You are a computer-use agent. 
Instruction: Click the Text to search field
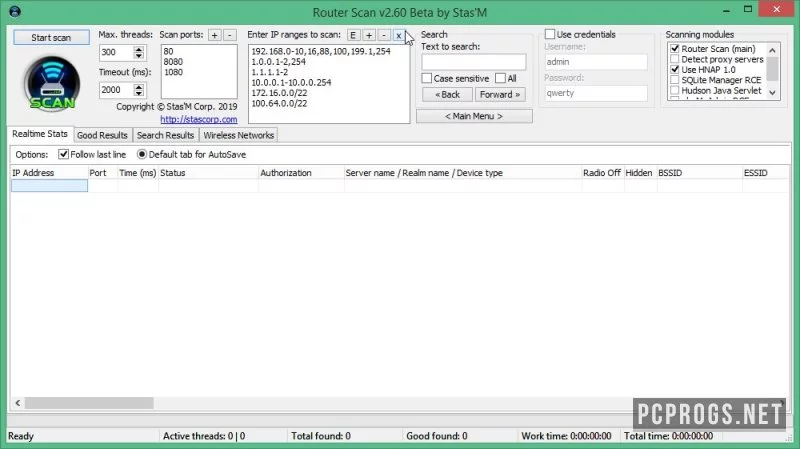473,62
